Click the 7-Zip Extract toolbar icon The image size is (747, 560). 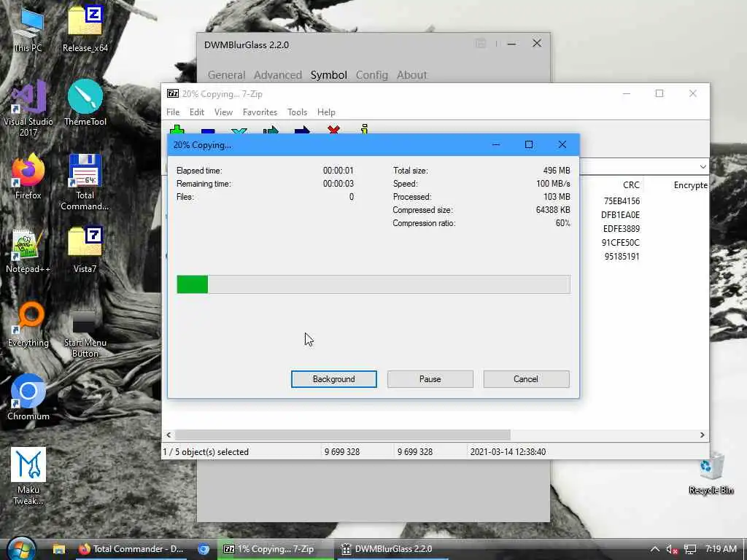(208, 131)
